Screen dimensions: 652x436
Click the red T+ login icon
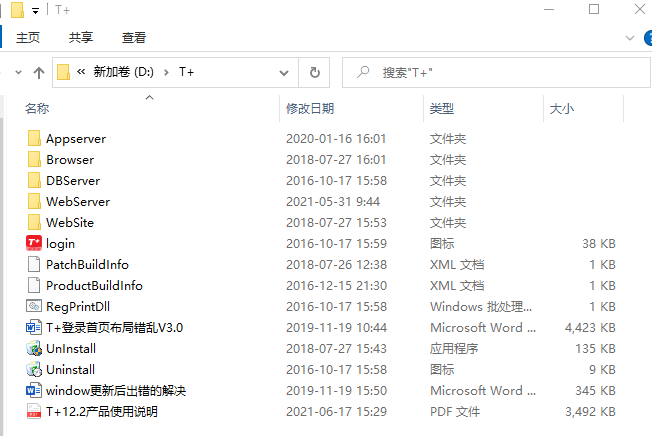(x=34, y=244)
